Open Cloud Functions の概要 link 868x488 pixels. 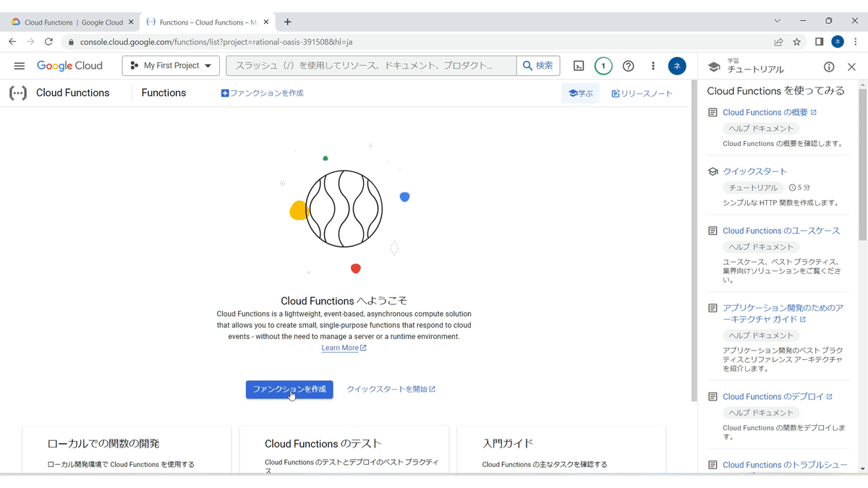(x=769, y=112)
